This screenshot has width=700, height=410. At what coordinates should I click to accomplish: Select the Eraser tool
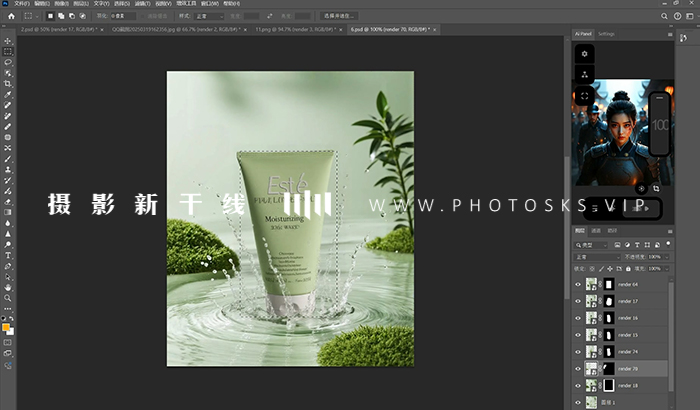pyautogui.click(x=8, y=202)
